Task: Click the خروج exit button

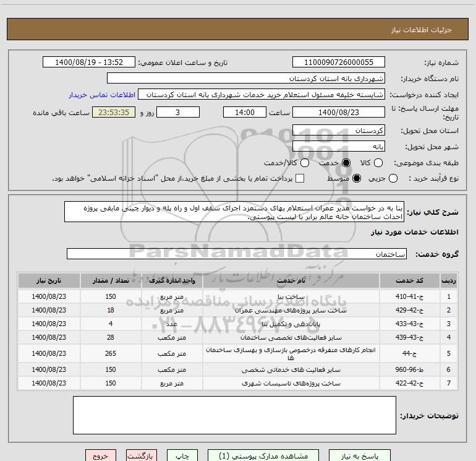Action: (x=101, y=456)
